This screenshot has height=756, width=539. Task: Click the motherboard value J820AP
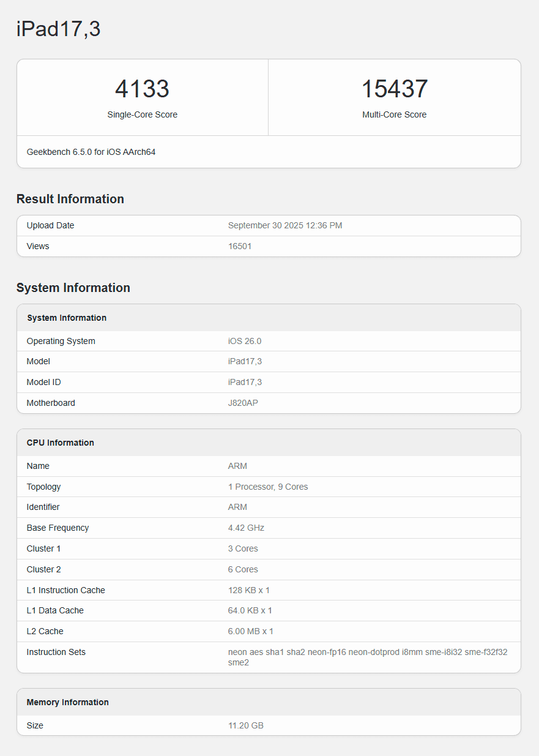[243, 403]
